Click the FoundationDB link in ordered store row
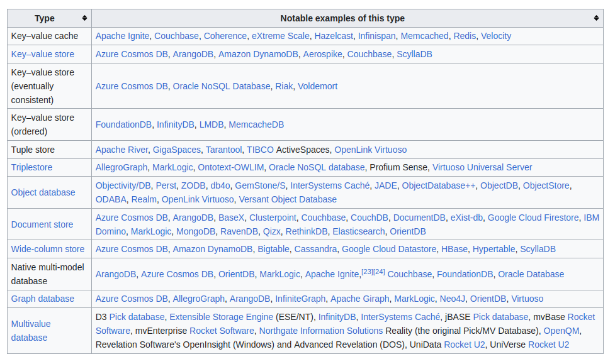This screenshot has height=364, width=615. coord(123,124)
